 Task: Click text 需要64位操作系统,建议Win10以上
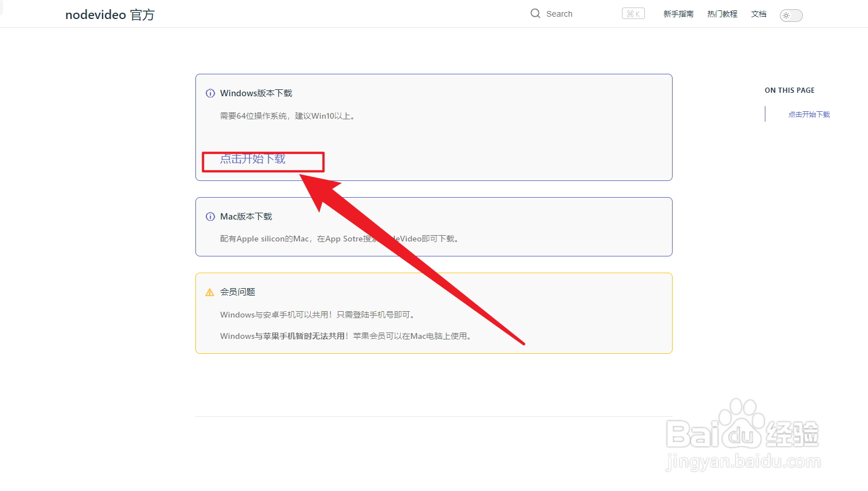[x=289, y=116]
